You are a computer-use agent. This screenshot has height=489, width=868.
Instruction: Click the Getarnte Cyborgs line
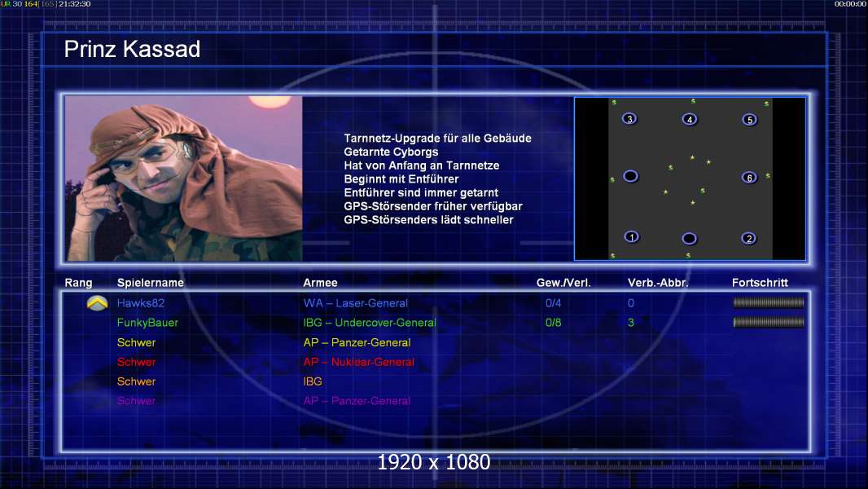391,152
